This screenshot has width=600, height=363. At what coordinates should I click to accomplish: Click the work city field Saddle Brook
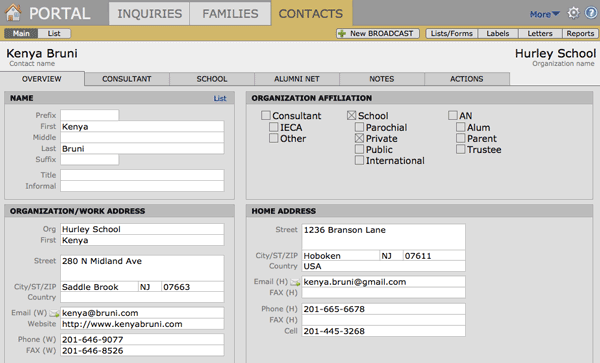click(x=99, y=287)
